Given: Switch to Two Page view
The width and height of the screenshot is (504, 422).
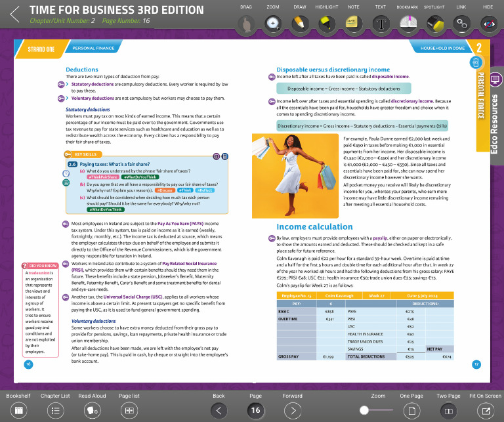Looking at the screenshot, I should pyautogui.click(x=448, y=410).
